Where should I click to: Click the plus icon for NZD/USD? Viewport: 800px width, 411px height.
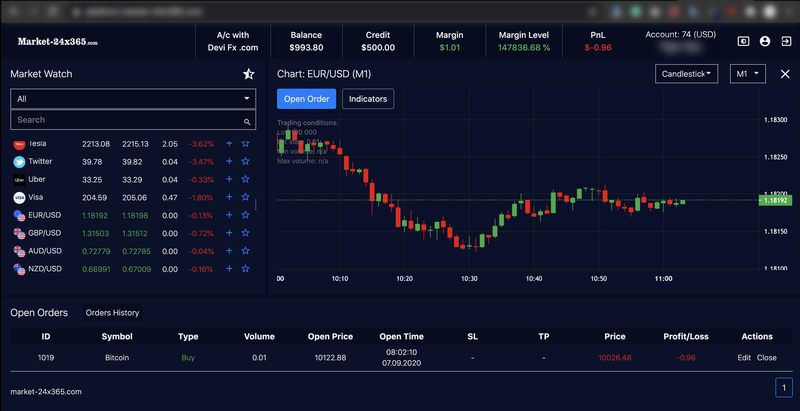coord(229,269)
